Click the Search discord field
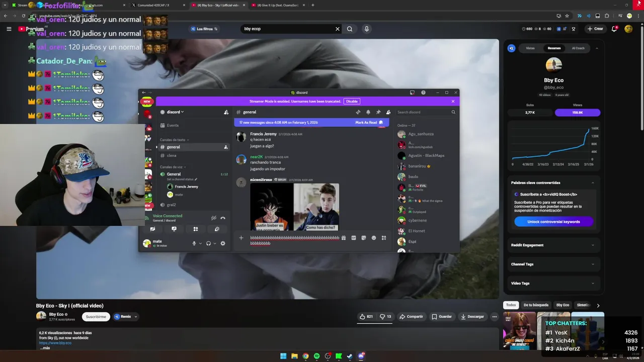Viewport: 644px width, 362px height. pyautogui.click(x=426, y=112)
